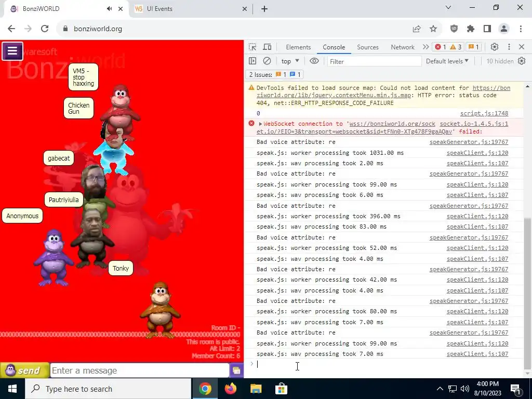
Task: Click the brown Bonzi character at bottom
Action: [x=160, y=310]
